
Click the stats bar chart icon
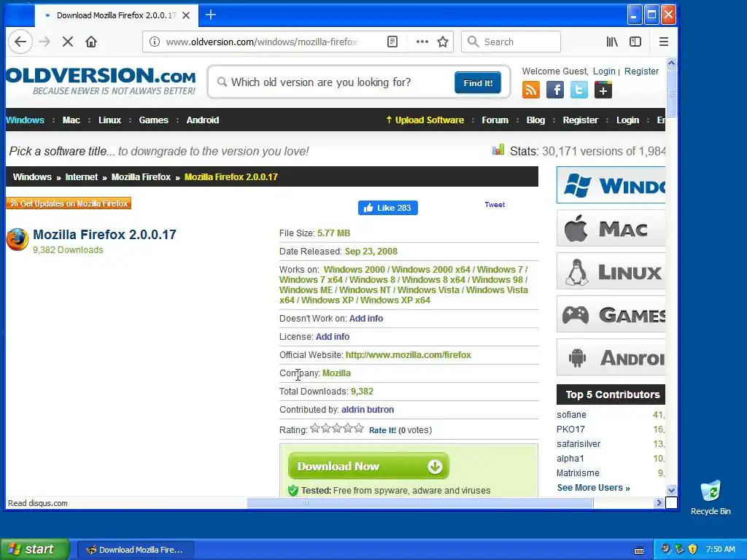(498, 150)
